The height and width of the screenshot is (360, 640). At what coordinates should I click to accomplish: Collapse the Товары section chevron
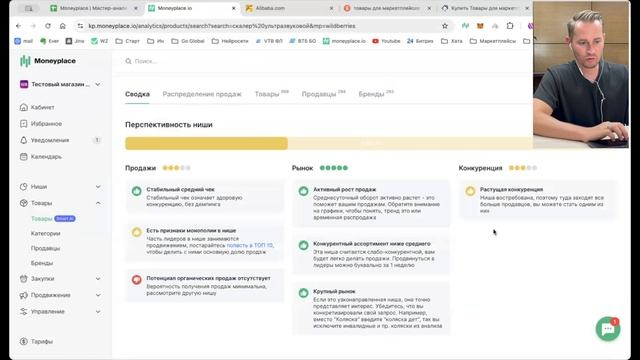(x=98, y=203)
